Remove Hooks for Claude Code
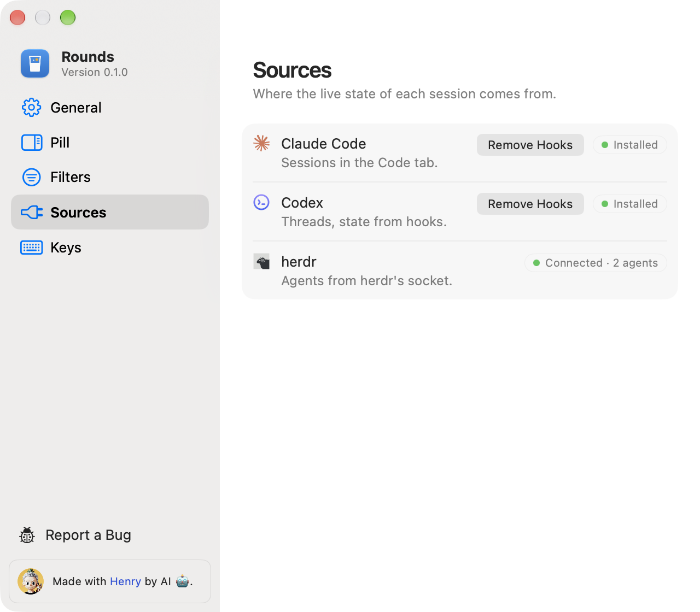Image resolution: width=700 pixels, height=612 pixels. (x=530, y=145)
